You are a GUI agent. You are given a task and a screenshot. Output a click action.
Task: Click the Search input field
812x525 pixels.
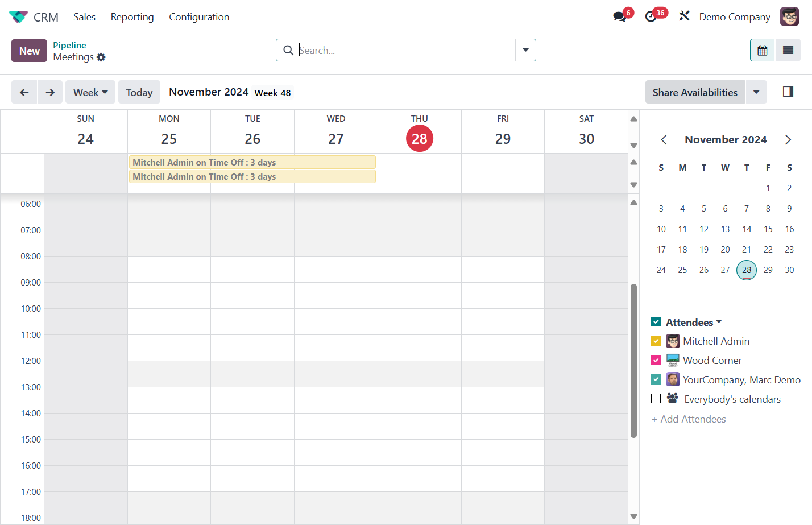(406, 50)
